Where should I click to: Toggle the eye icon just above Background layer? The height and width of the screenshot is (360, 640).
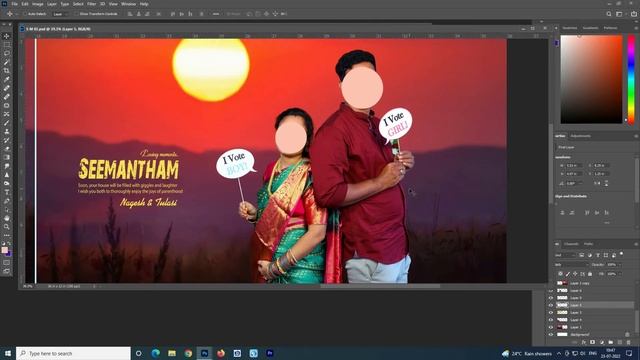point(551,327)
